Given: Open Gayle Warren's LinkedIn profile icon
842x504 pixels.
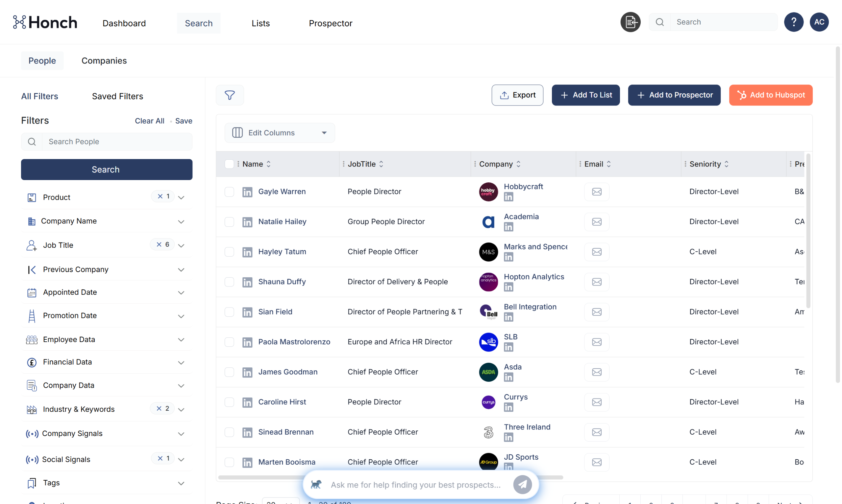Looking at the screenshot, I should [x=247, y=192].
